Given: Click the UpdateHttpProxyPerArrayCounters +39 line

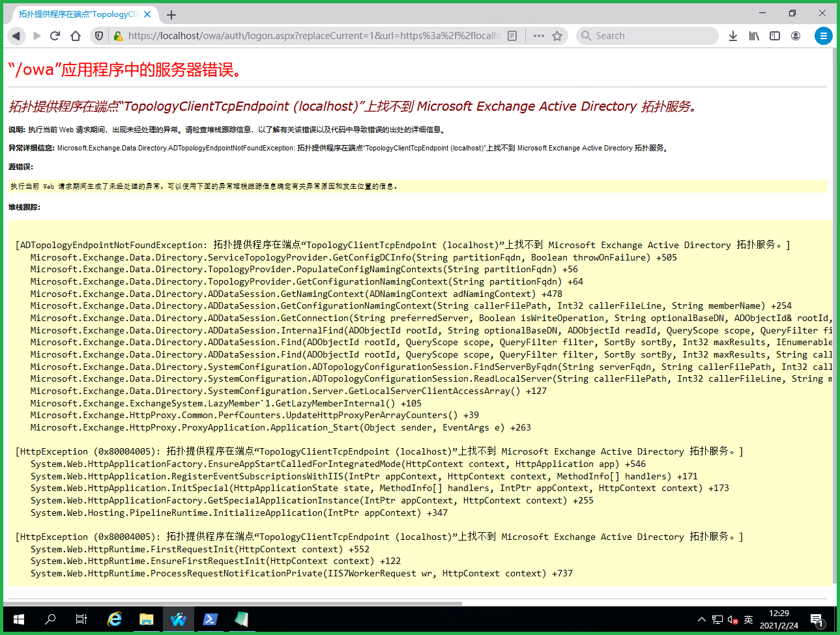Looking at the screenshot, I should coord(254,415).
